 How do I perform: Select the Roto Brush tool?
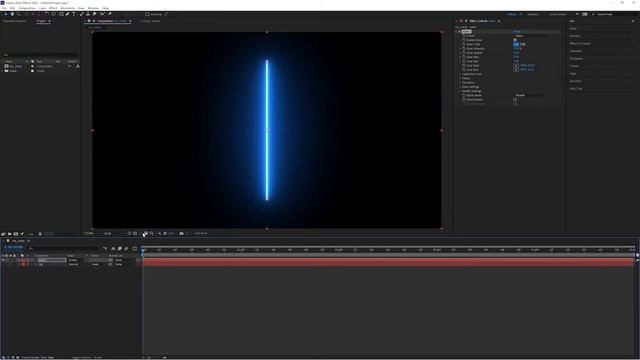pos(102,14)
